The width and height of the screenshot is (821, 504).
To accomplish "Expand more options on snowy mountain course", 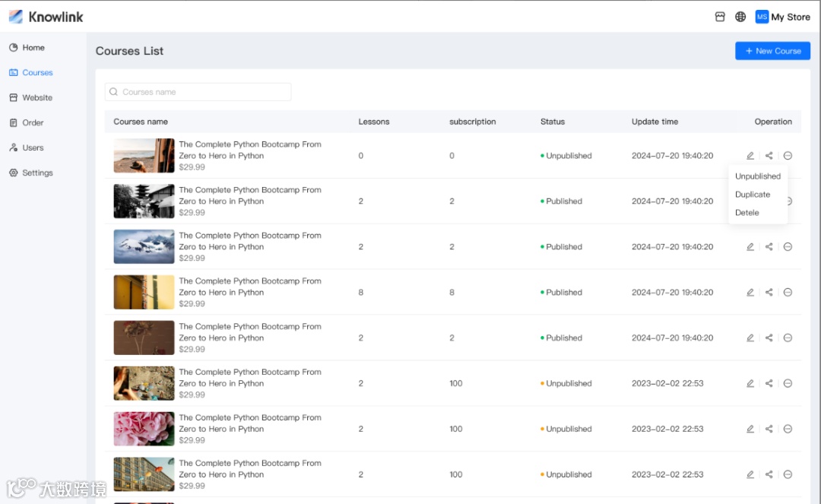I will [788, 247].
